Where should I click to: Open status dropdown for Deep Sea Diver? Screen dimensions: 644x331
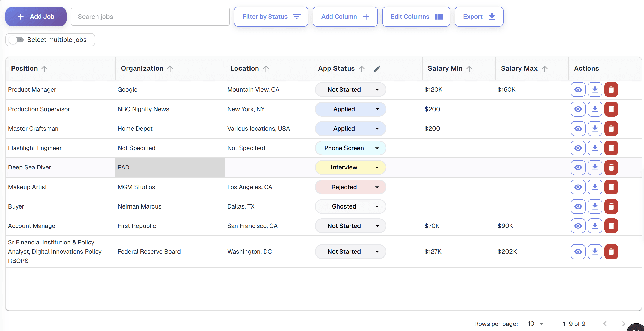tap(350, 167)
